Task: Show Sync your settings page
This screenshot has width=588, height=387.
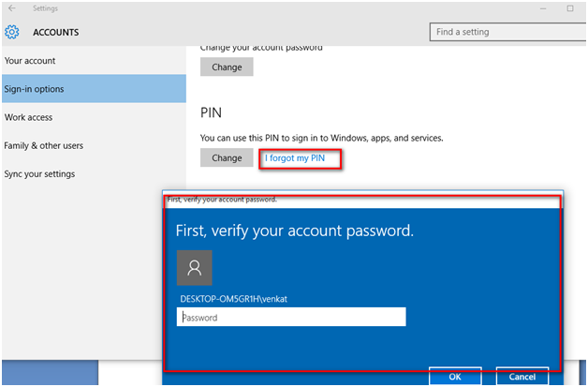Action: 39,173
